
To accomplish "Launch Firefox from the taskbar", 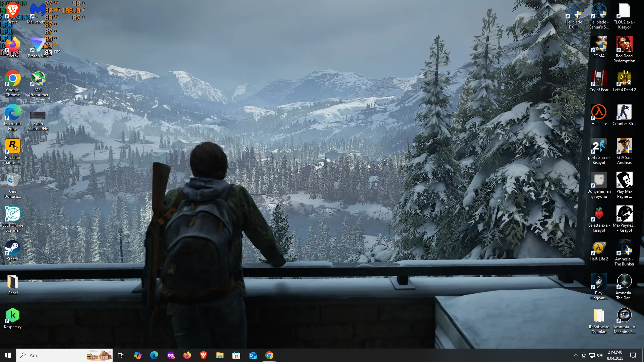I will click(x=187, y=355).
